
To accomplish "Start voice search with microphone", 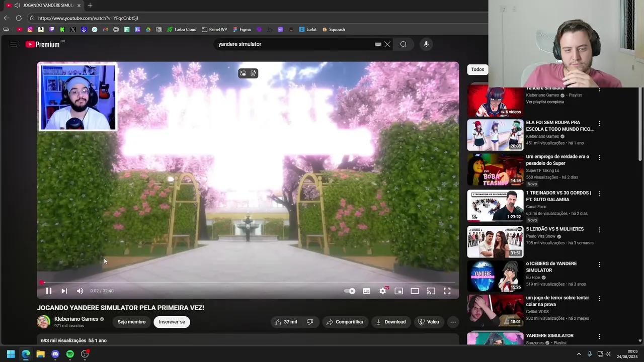I will [x=426, y=44].
